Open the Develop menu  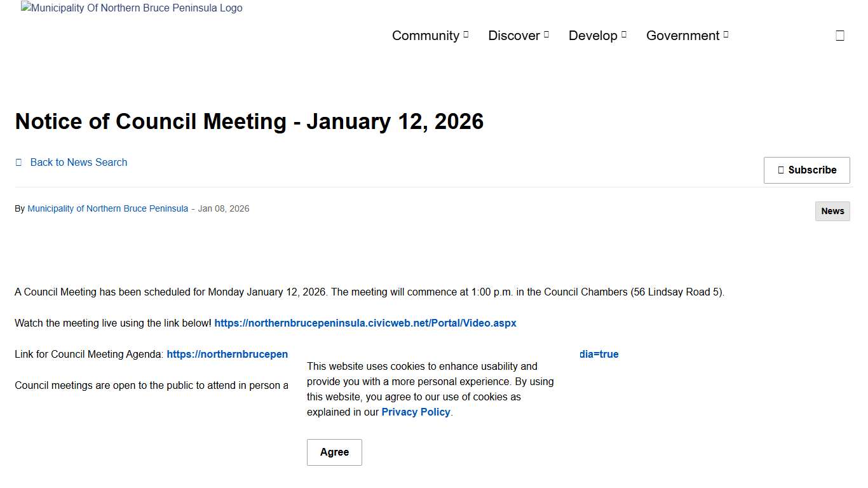(592, 36)
